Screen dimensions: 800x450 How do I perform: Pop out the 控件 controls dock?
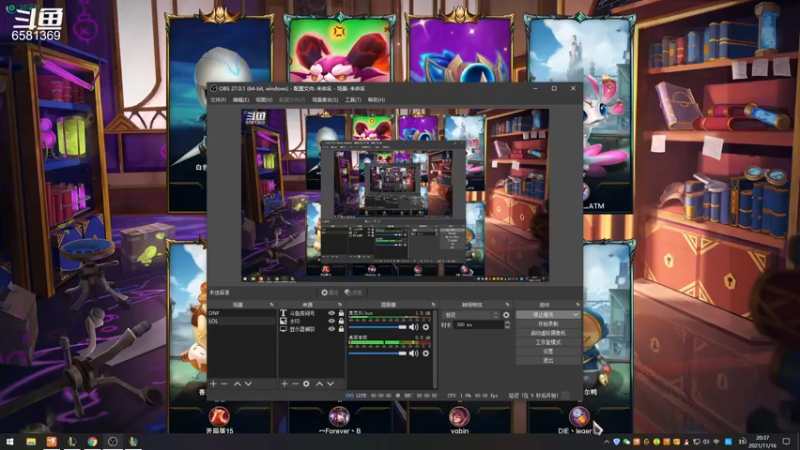(x=578, y=305)
